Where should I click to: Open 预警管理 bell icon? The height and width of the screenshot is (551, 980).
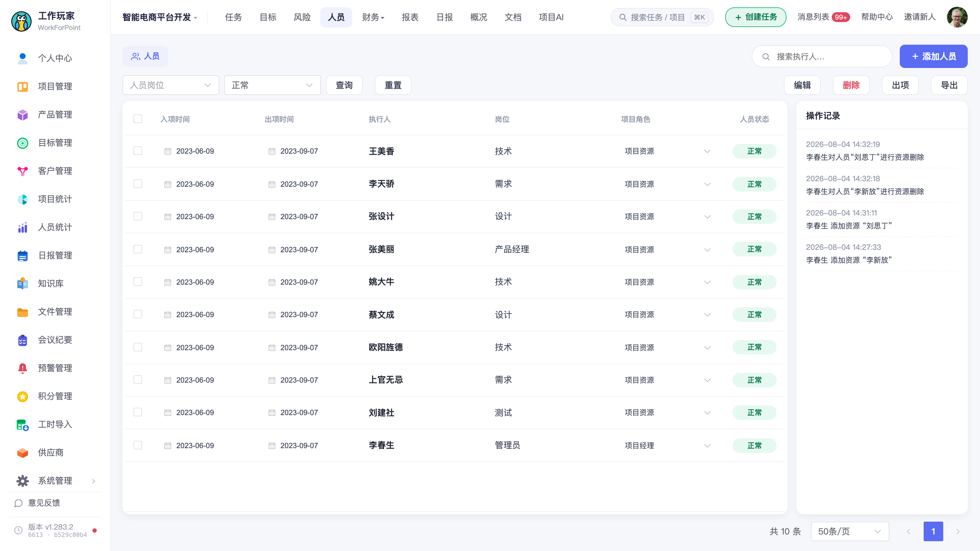point(23,368)
